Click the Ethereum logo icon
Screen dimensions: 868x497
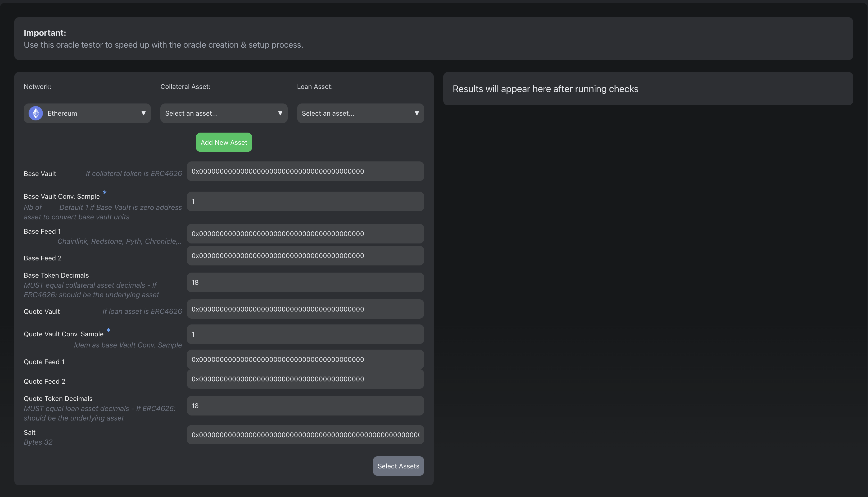[x=35, y=113]
